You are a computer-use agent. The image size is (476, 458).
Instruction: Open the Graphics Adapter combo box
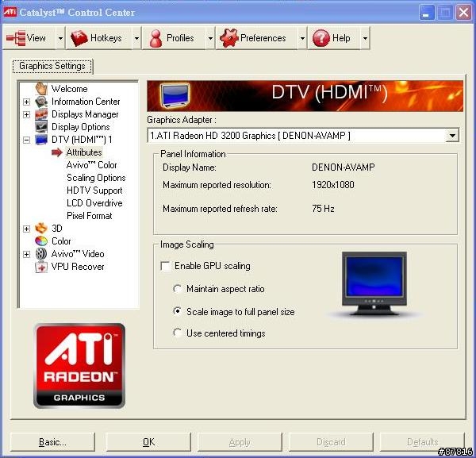(x=303, y=136)
